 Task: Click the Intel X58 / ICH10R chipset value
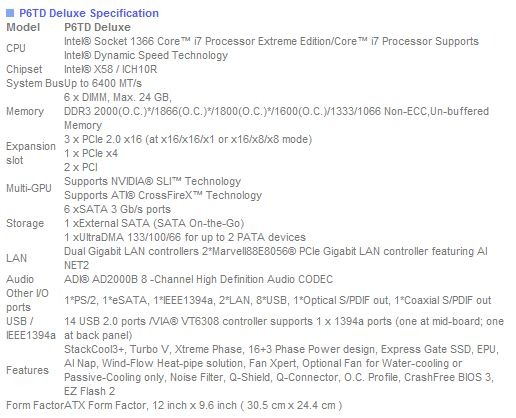(110, 69)
